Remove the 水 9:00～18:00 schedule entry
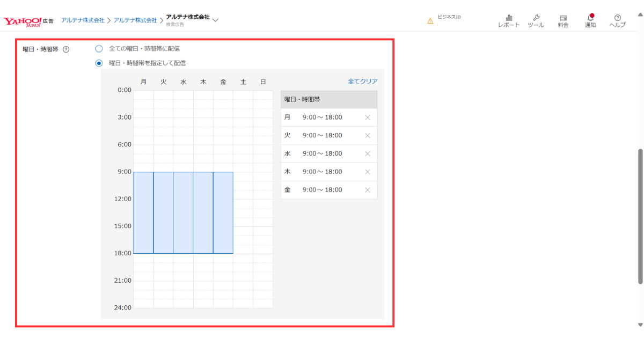This screenshot has width=644, height=338. coord(368,153)
